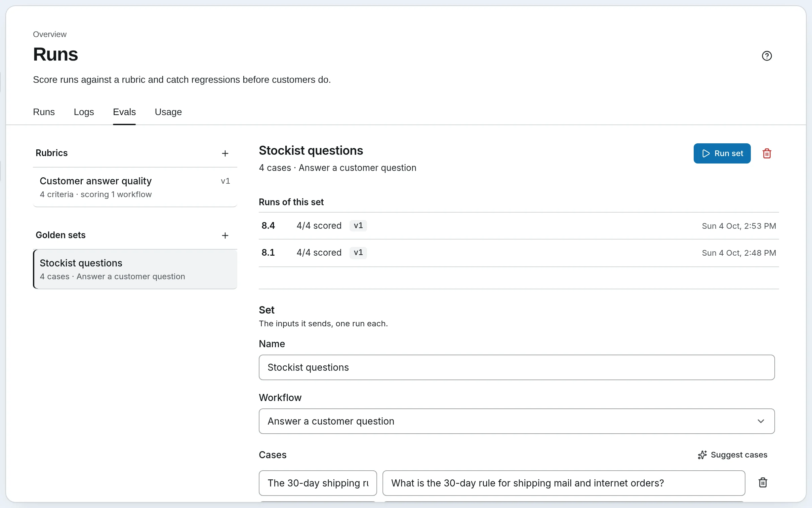Delete the Stockist questions set via the red trash icon
812x508 pixels.
pyautogui.click(x=767, y=153)
